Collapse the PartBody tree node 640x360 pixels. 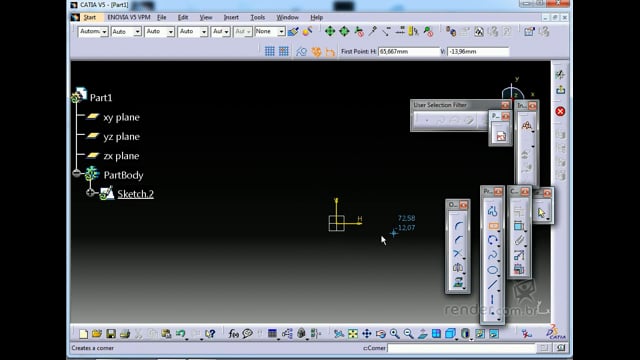(x=77, y=173)
